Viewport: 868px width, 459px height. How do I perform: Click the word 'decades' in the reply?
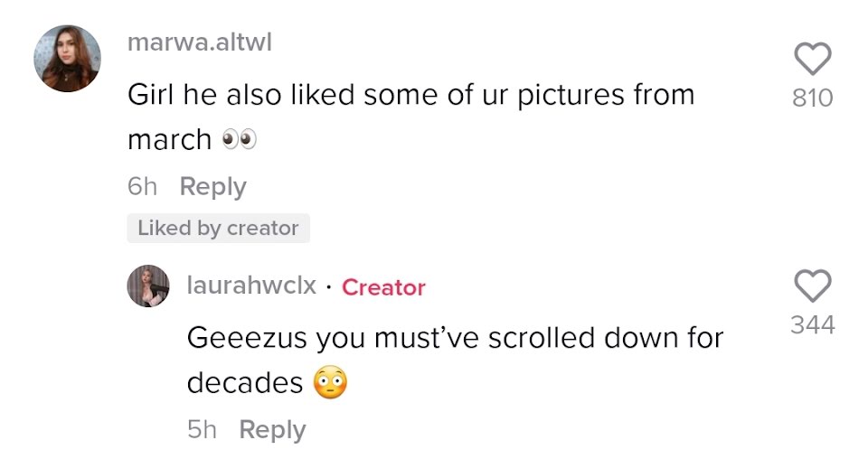click(x=244, y=383)
